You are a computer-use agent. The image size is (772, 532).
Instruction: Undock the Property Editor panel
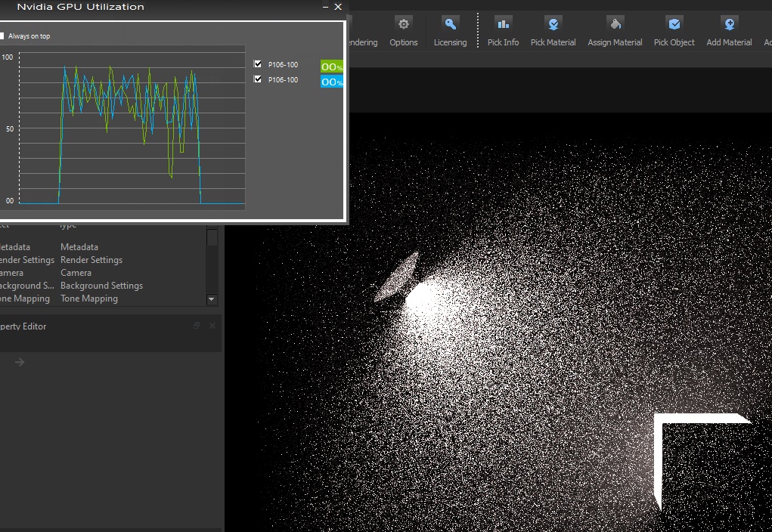point(197,325)
